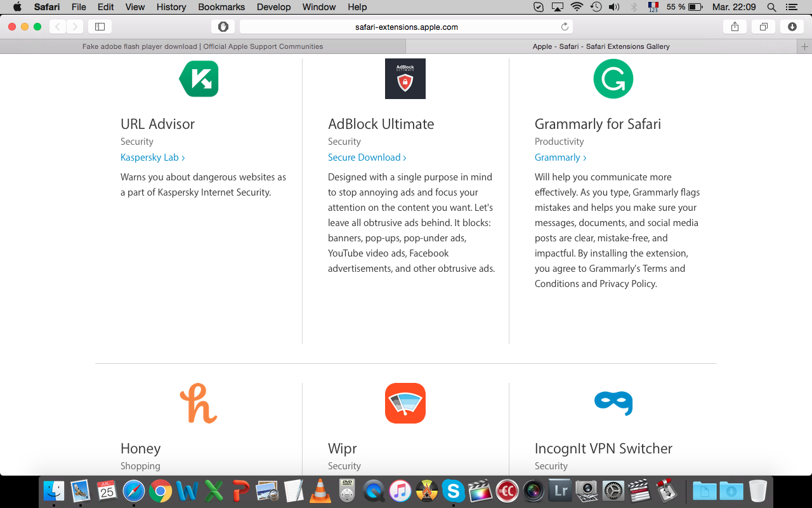Open the volume control in the menu bar

(x=613, y=7)
